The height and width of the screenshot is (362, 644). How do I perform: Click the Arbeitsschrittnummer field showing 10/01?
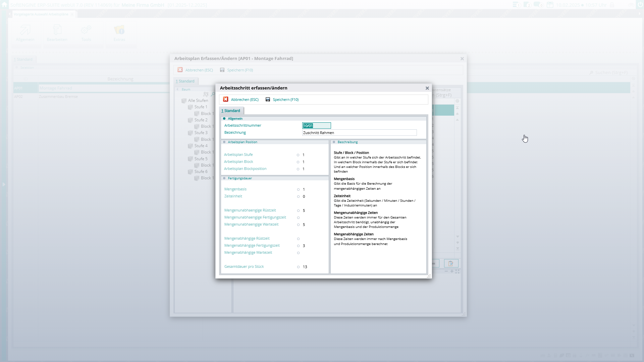316,126
